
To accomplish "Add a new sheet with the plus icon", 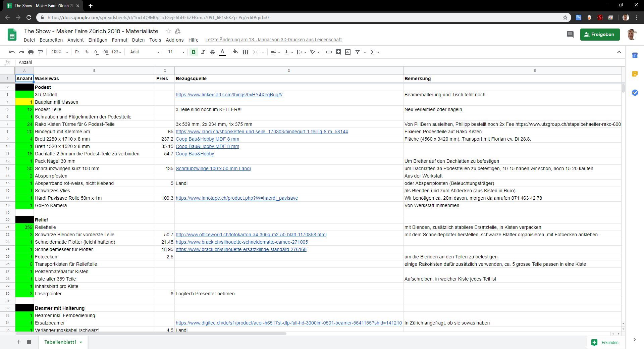I will click(19, 342).
